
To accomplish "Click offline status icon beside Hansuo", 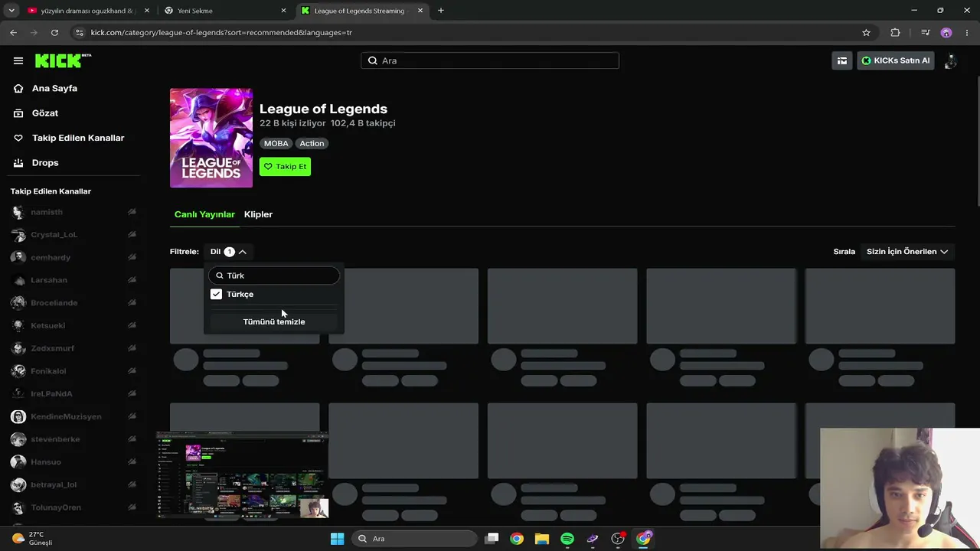I will click(x=132, y=462).
